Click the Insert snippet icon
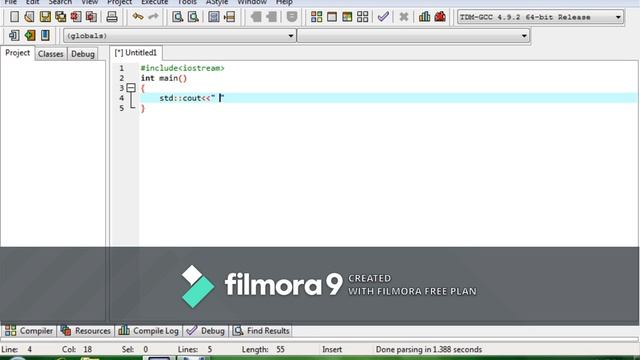The width and height of the screenshot is (640, 360). click(14, 36)
